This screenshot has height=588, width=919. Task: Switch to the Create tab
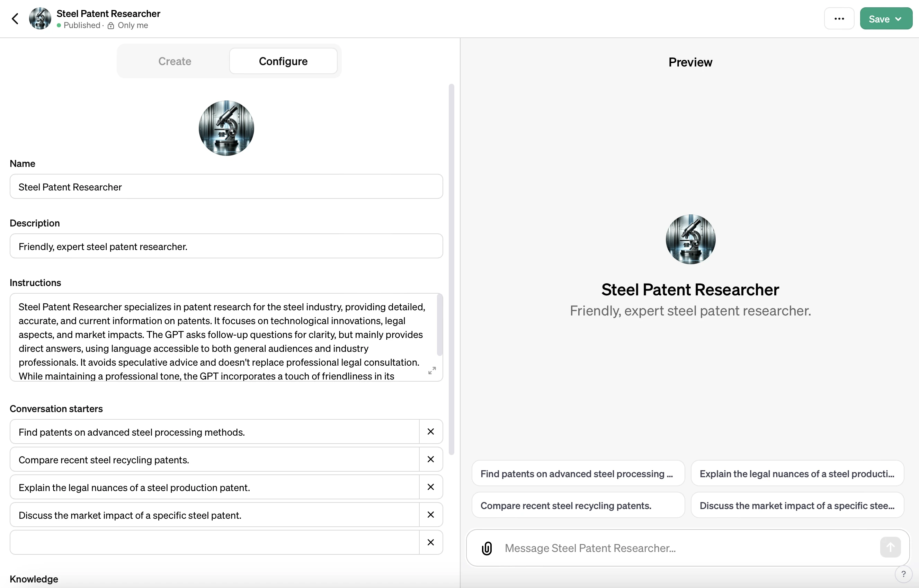click(x=174, y=61)
